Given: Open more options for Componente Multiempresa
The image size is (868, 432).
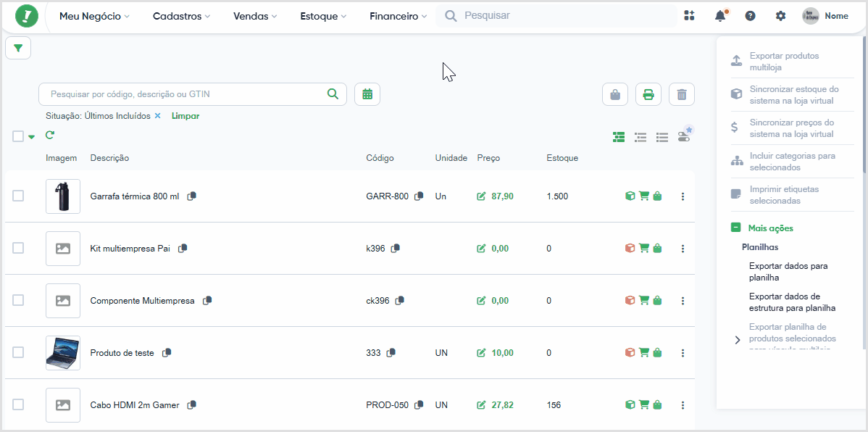Looking at the screenshot, I should [x=683, y=300].
